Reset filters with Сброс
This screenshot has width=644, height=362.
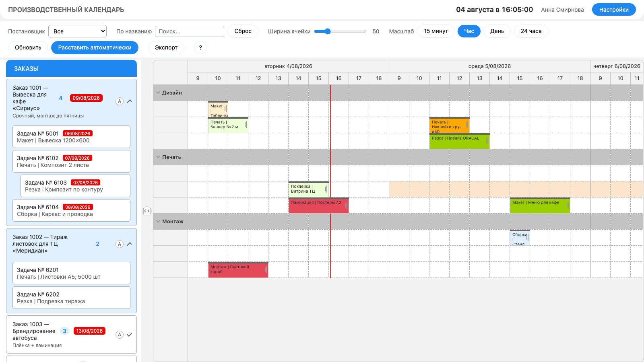243,31
